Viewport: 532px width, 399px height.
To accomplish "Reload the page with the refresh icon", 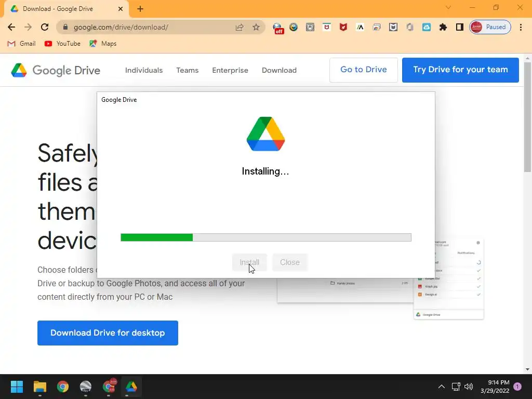I will tap(45, 27).
